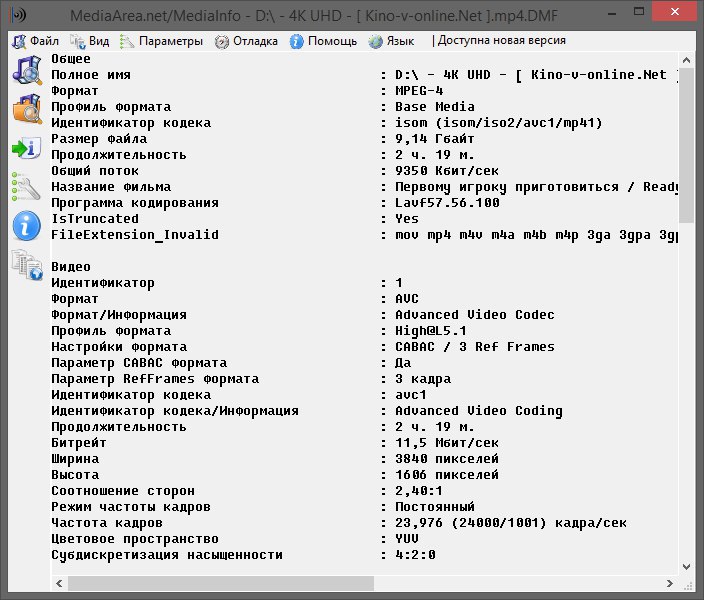Click the horizontal scrollbar thumb
Screen dimensions: 704x600
[221, 583]
